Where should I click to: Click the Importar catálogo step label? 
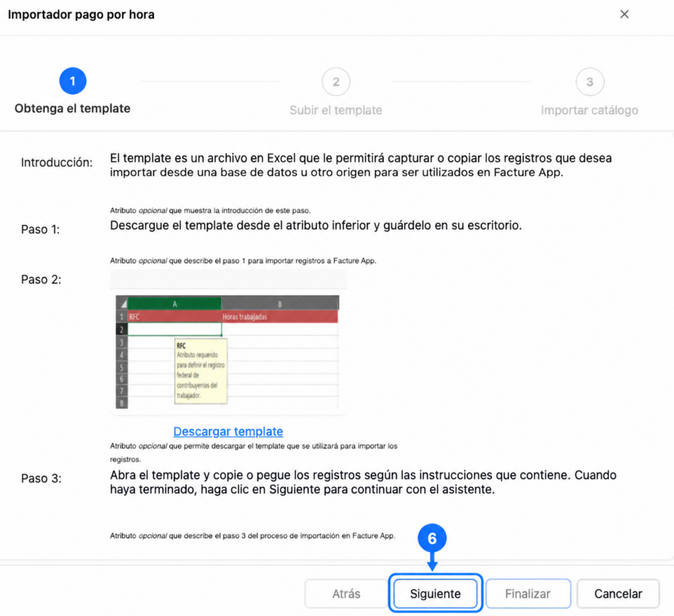(x=589, y=110)
